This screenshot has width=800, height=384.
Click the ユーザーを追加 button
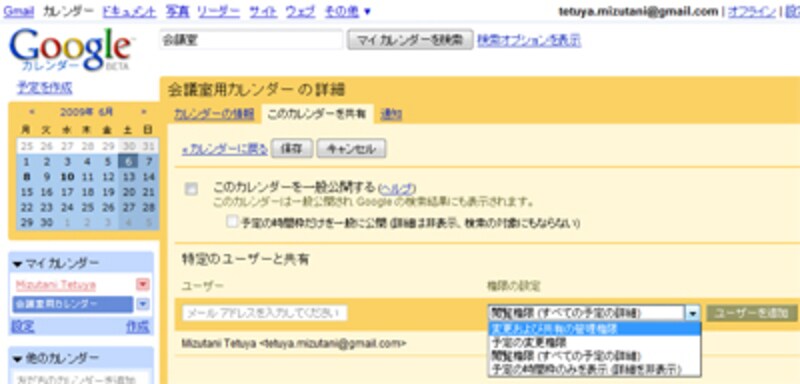[752, 313]
